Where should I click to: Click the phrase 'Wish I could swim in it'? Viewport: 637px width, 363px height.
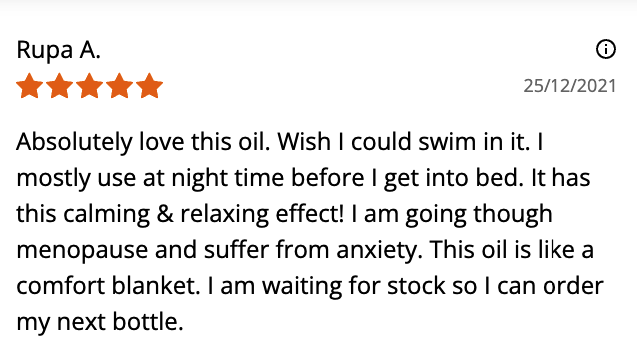point(401,142)
